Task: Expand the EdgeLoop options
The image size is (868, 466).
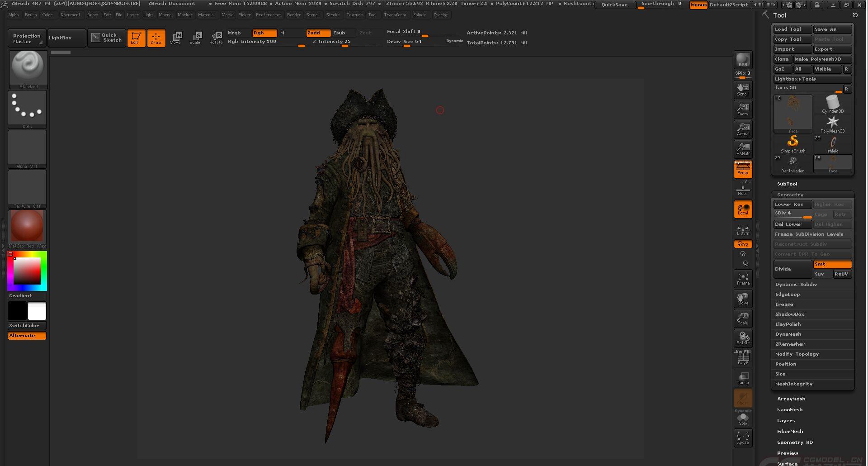Action: coord(788,295)
